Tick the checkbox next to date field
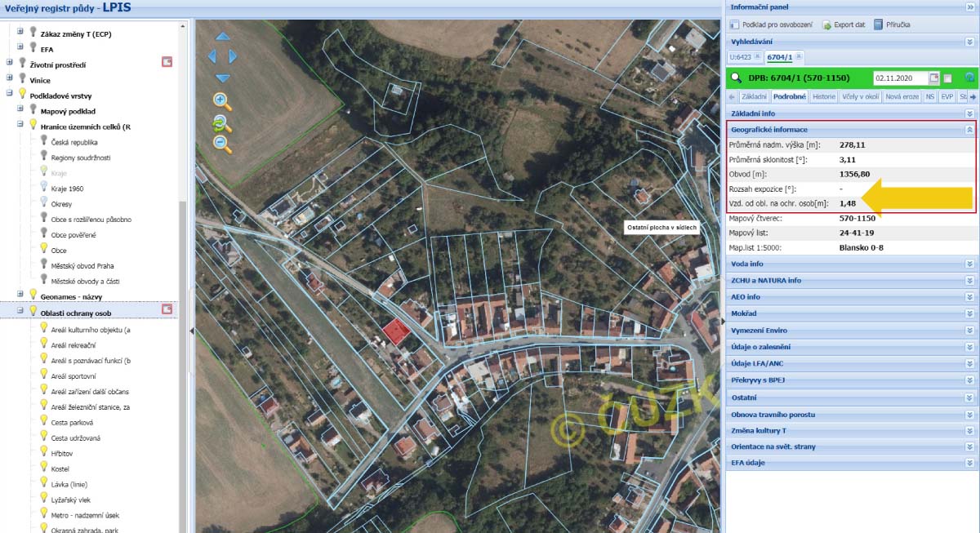The width and height of the screenshot is (980, 533). (947, 79)
